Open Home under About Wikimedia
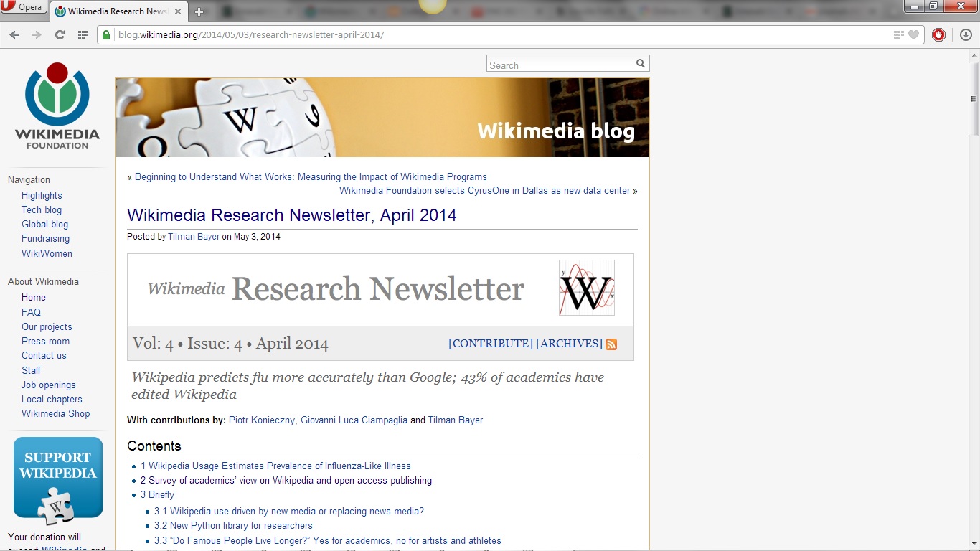This screenshot has width=980, height=551. [x=34, y=297]
